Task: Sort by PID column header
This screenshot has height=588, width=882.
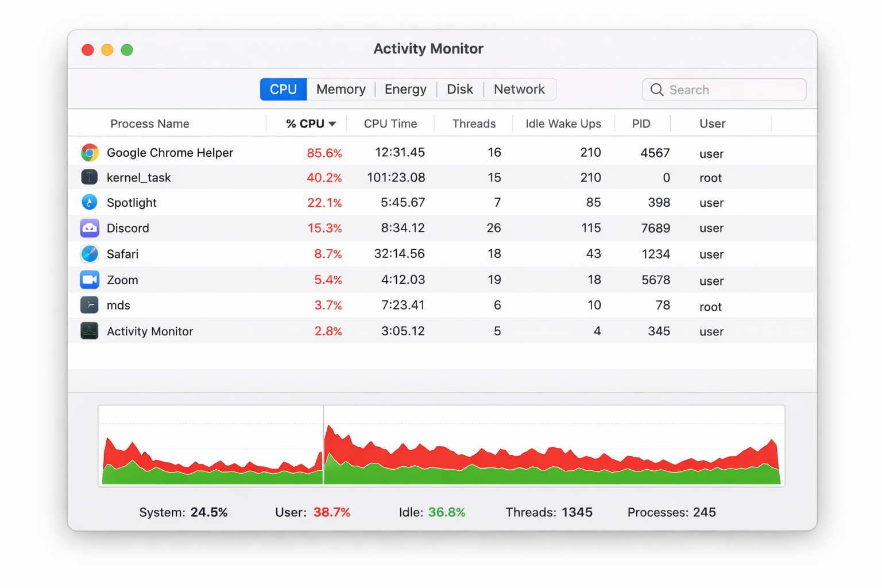Action: (641, 124)
